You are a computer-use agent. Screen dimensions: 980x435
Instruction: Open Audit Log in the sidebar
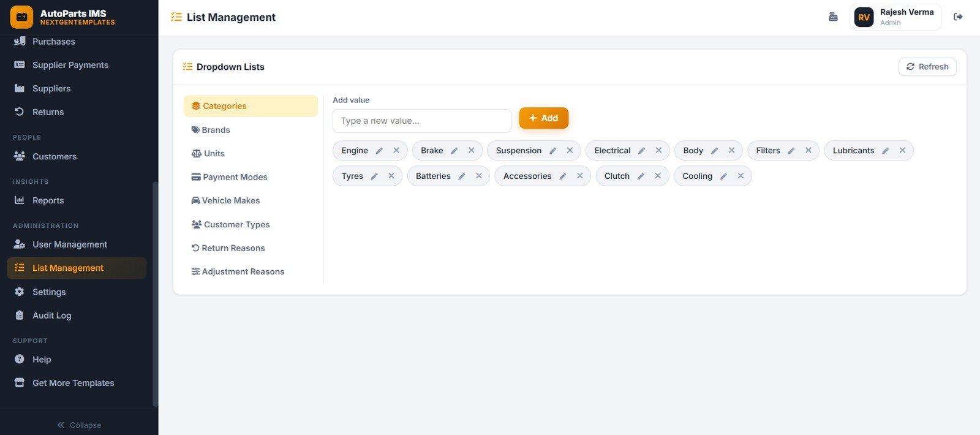77,316
